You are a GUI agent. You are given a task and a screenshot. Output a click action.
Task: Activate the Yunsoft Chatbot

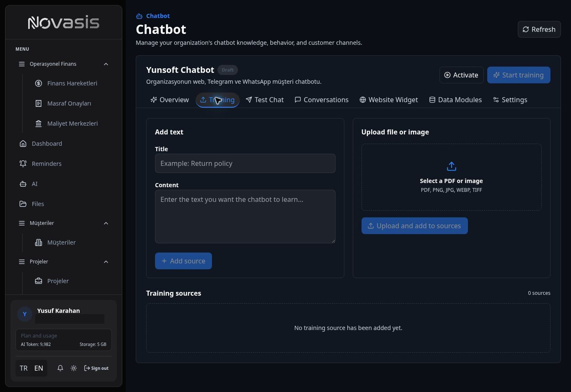pos(461,75)
